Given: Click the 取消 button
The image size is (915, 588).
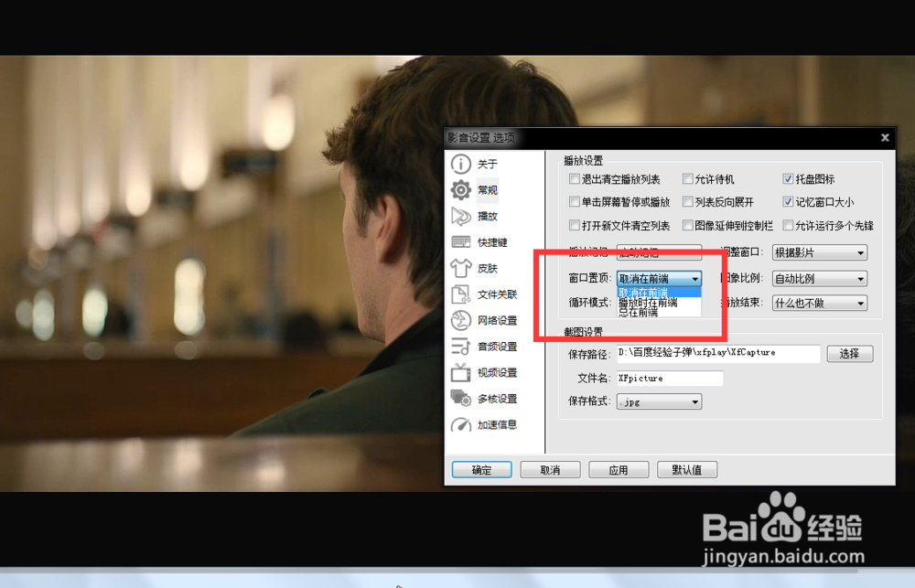Looking at the screenshot, I should 550,470.
